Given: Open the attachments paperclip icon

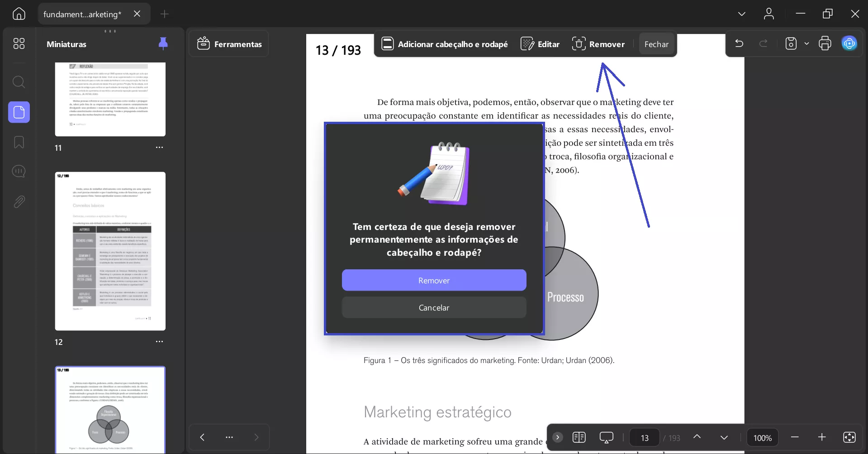Looking at the screenshot, I should (x=19, y=201).
